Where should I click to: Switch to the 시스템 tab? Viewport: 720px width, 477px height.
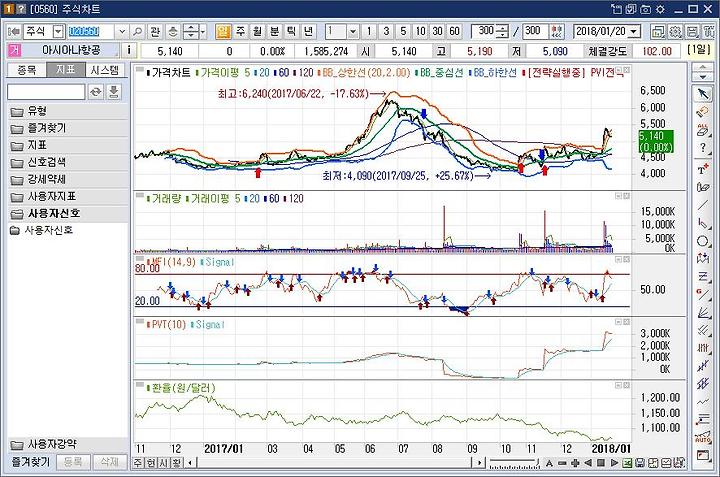pos(105,70)
